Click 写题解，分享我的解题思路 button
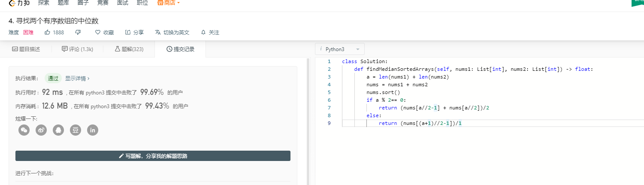Image resolution: width=644 pixels, height=185 pixels. [153, 156]
